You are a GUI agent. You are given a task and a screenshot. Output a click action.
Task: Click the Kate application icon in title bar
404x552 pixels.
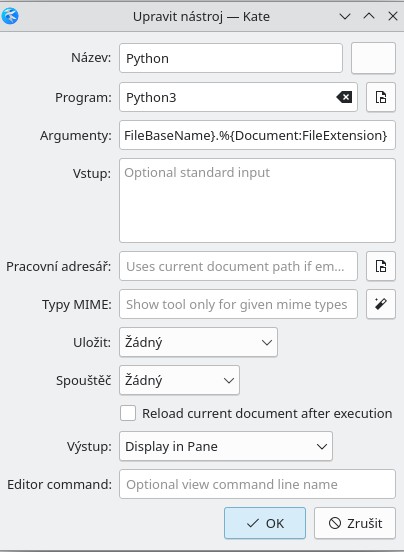pyautogui.click(x=10, y=16)
